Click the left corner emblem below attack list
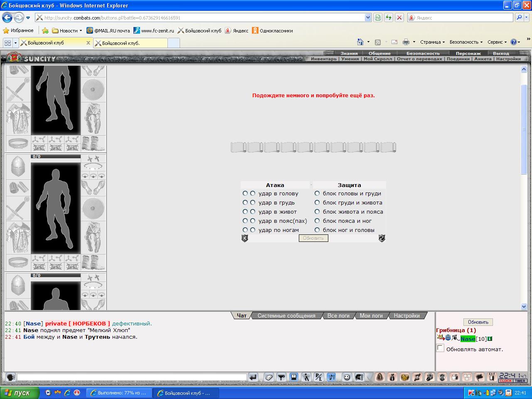Viewport: 532px width, 399px height. point(245,238)
